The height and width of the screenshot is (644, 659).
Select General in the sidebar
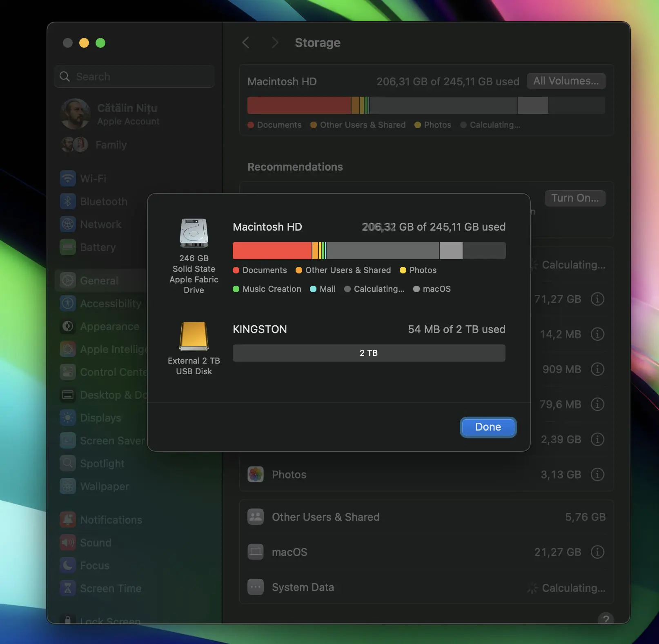(x=101, y=280)
